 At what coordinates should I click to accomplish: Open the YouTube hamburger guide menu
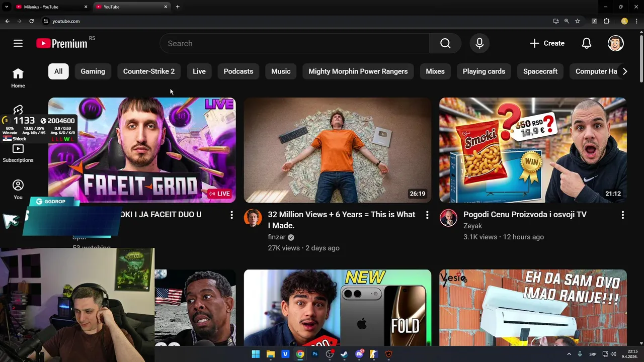point(18,43)
